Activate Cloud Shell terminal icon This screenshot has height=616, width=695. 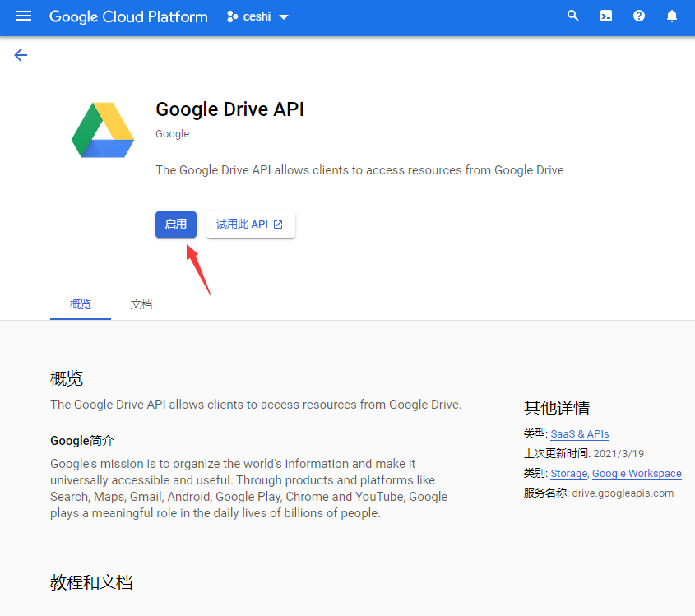coord(606,16)
